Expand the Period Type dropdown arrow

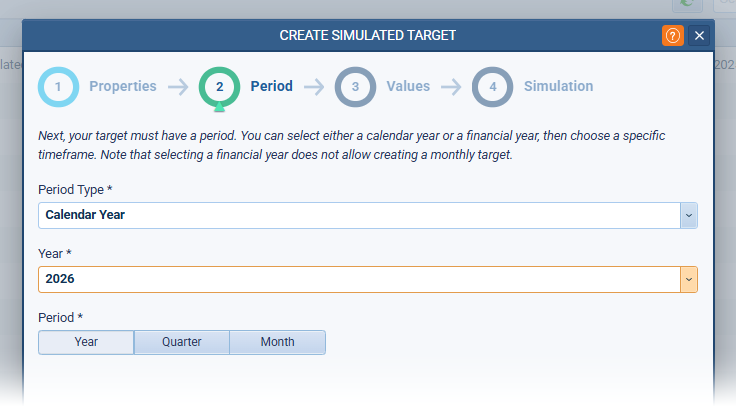(688, 215)
